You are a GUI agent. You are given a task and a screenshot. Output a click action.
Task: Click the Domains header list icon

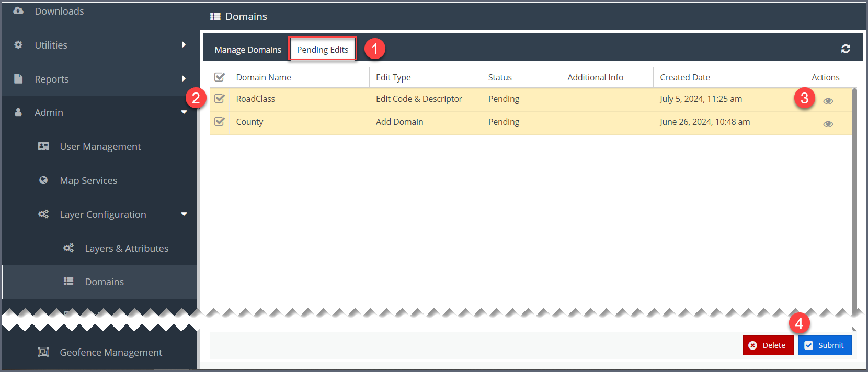point(215,17)
